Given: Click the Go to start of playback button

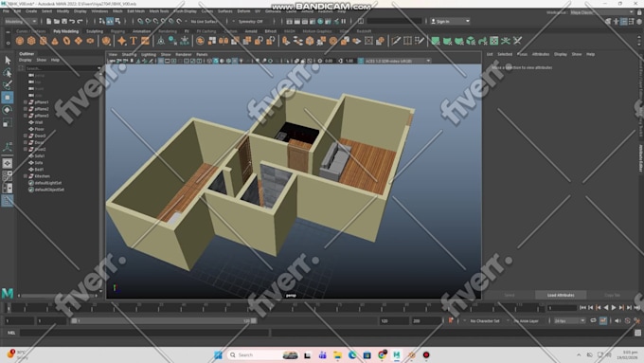Looking at the screenshot, I should (x=582, y=307).
